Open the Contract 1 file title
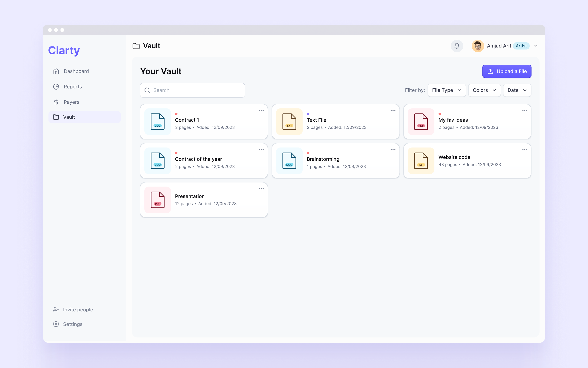588x368 pixels. pos(187,120)
